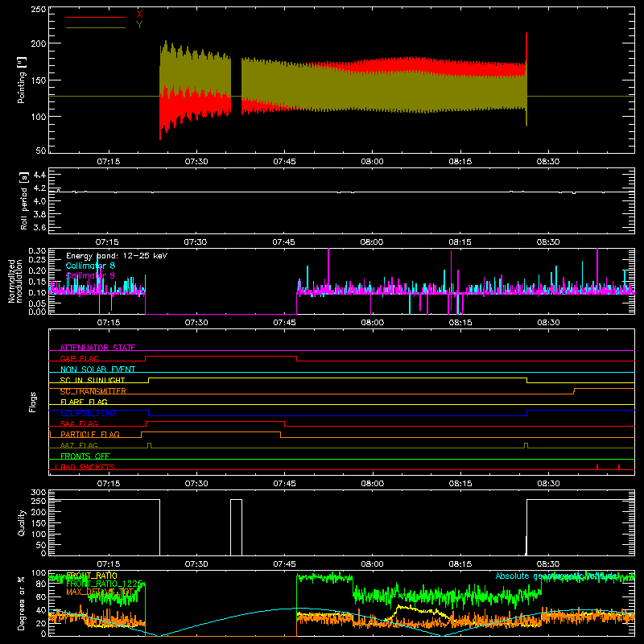The height and width of the screenshot is (644, 644).
Task: Click the ATTENUATOR_STATE flag label
Action: 97,348
